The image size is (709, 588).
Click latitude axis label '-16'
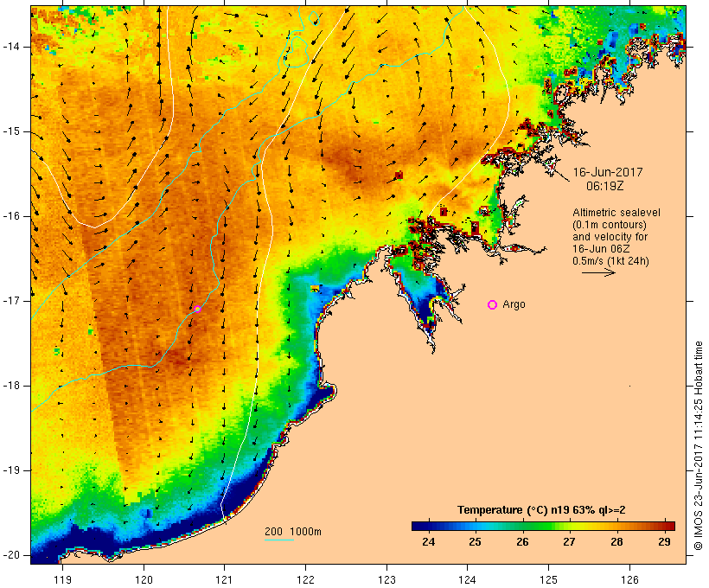[11, 216]
